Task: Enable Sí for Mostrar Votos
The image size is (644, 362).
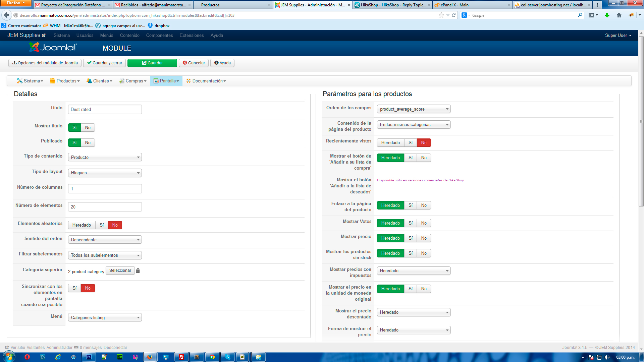Action: [410, 223]
